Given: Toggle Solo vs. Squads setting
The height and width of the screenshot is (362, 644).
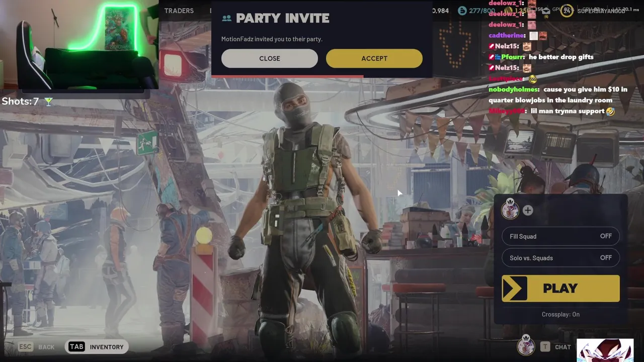Looking at the screenshot, I should 560,258.
